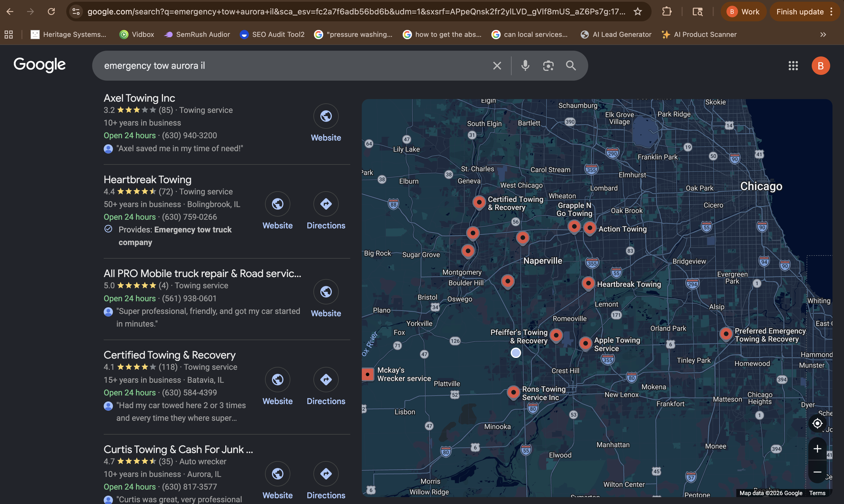
Task: Click "Axel saved me in my time of need!" review
Action: [180, 148]
